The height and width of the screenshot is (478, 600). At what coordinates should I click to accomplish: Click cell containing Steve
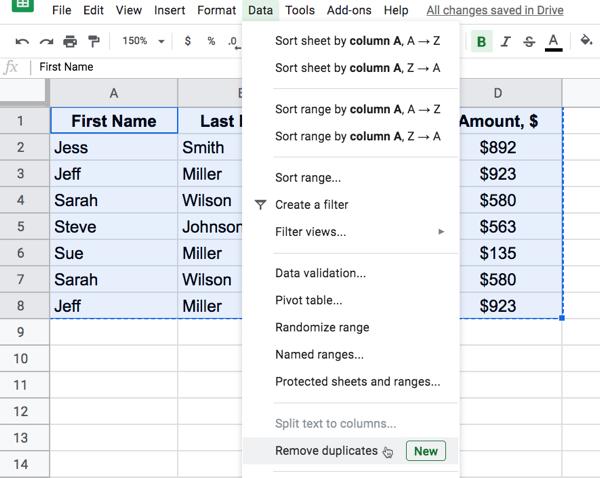coord(114,227)
